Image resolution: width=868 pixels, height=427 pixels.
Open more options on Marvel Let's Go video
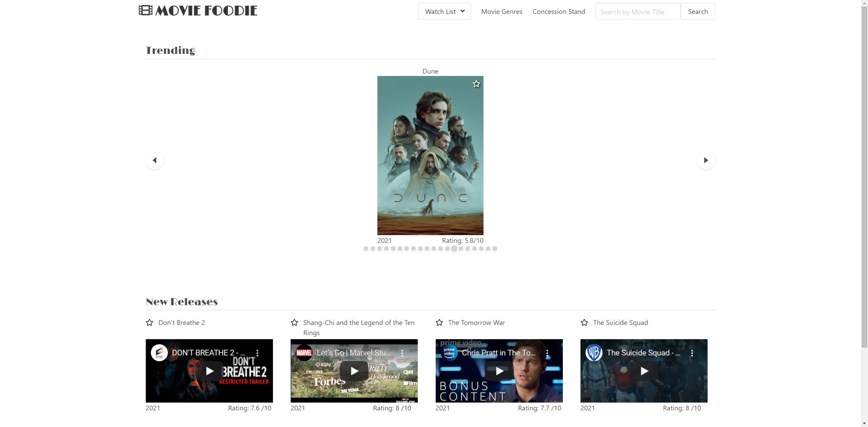402,353
